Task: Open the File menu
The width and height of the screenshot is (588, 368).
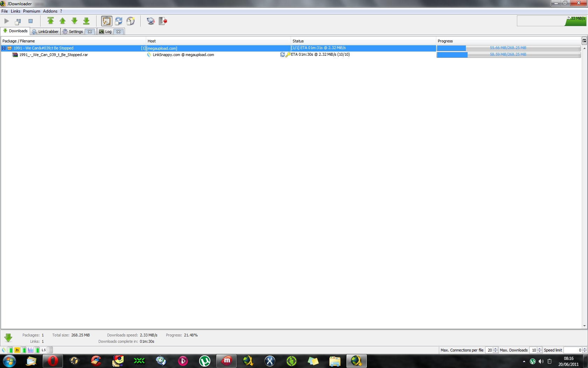Action: 5,11
